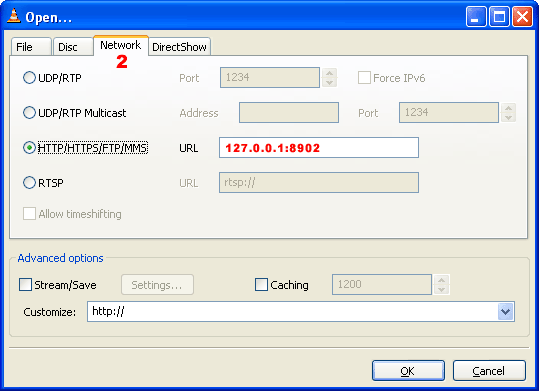Lower Caching value with down arrow

click(441, 290)
